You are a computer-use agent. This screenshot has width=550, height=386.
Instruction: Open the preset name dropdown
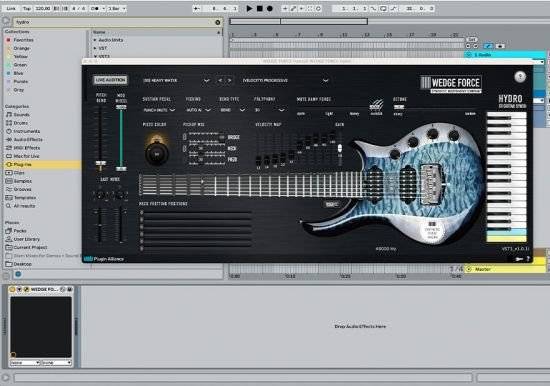(176, 81)
